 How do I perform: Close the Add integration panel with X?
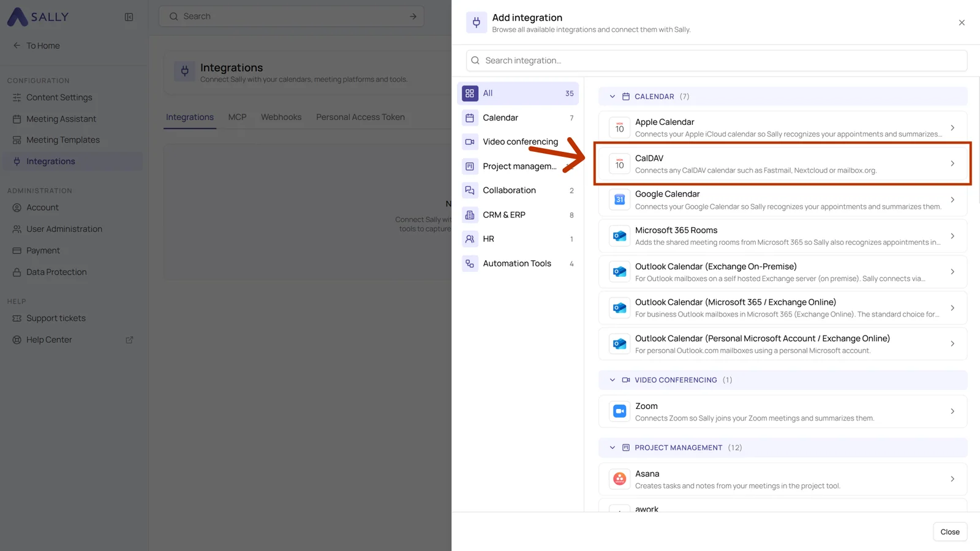962,23
